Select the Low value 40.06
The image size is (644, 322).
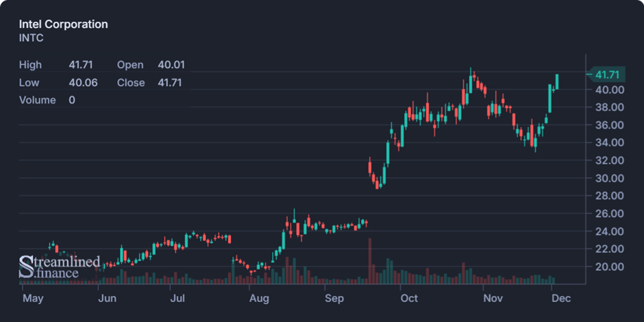pyautogui.click(x=83, y=82)
